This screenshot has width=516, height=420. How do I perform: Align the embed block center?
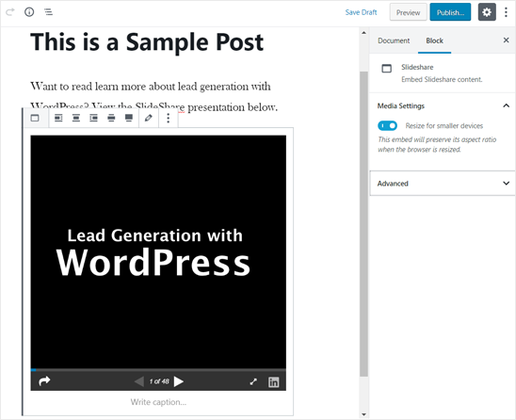[x=76, y=118]
